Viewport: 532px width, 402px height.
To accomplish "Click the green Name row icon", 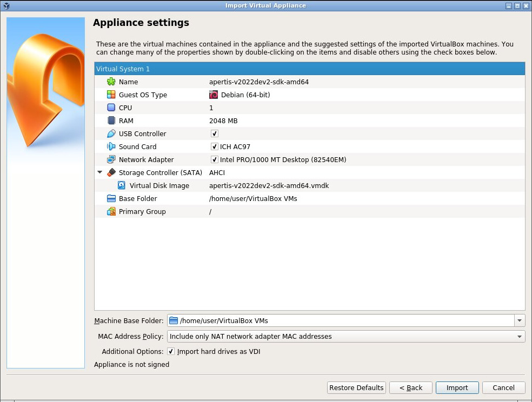I will coord(111,82).
